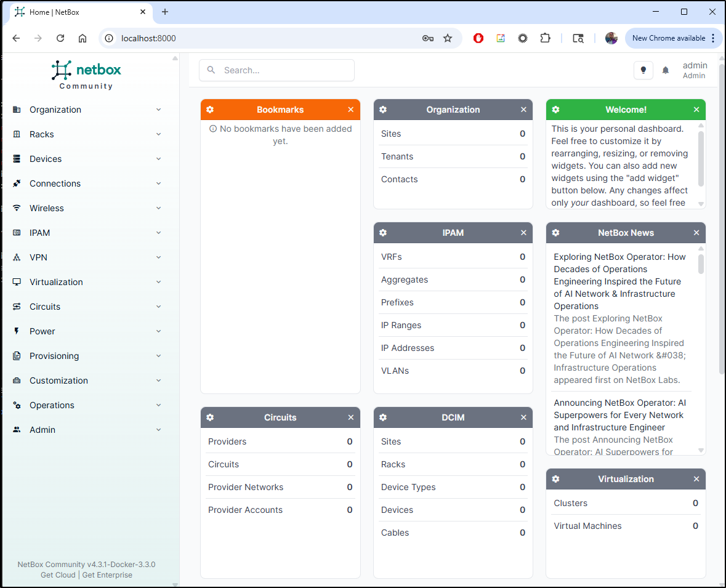Expand the Devices sidebar menu
The image size is (726, 588).
[87, 159]
